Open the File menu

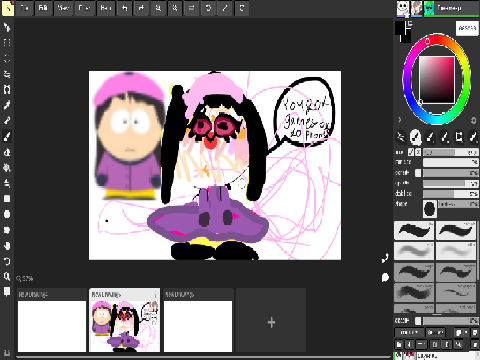25,8
